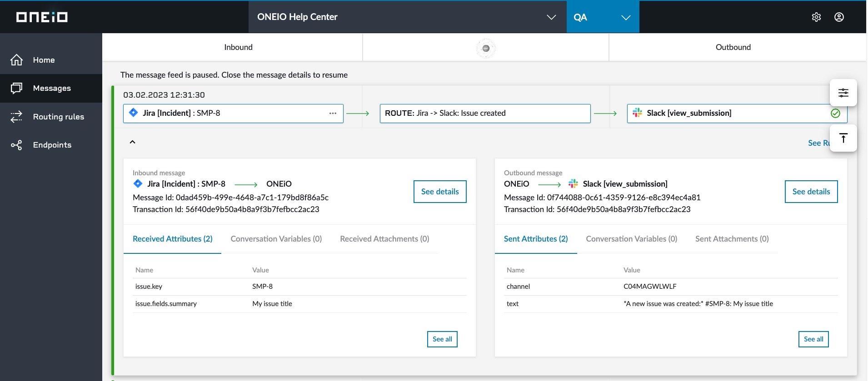Open three-dots menu on Jira message
This screenshot has height=381, width=868.
[333, 113]
